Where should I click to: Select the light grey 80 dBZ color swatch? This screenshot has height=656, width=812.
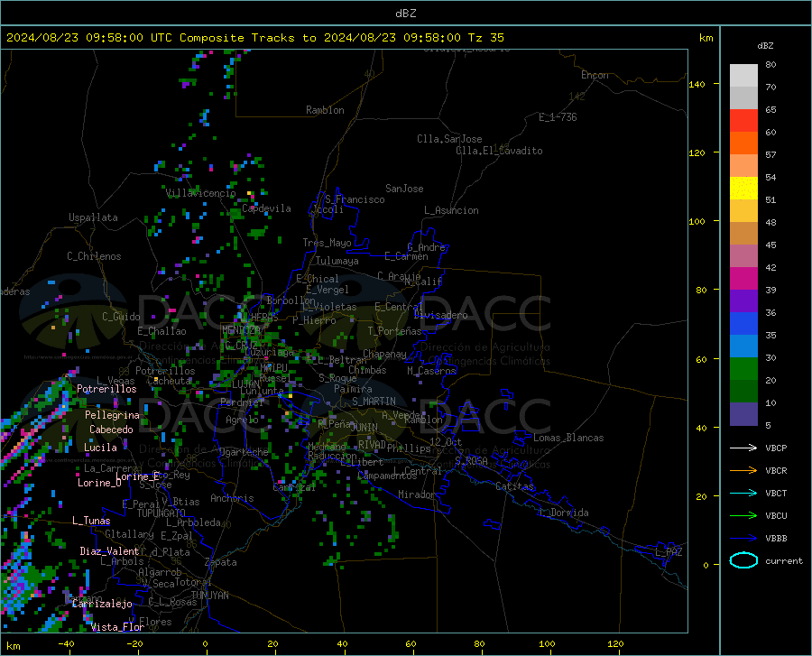743,76
